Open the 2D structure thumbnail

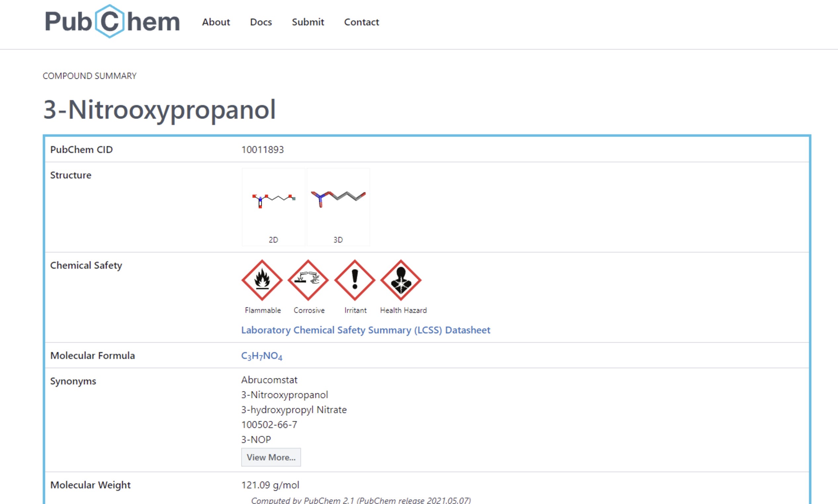pos(273,207)
